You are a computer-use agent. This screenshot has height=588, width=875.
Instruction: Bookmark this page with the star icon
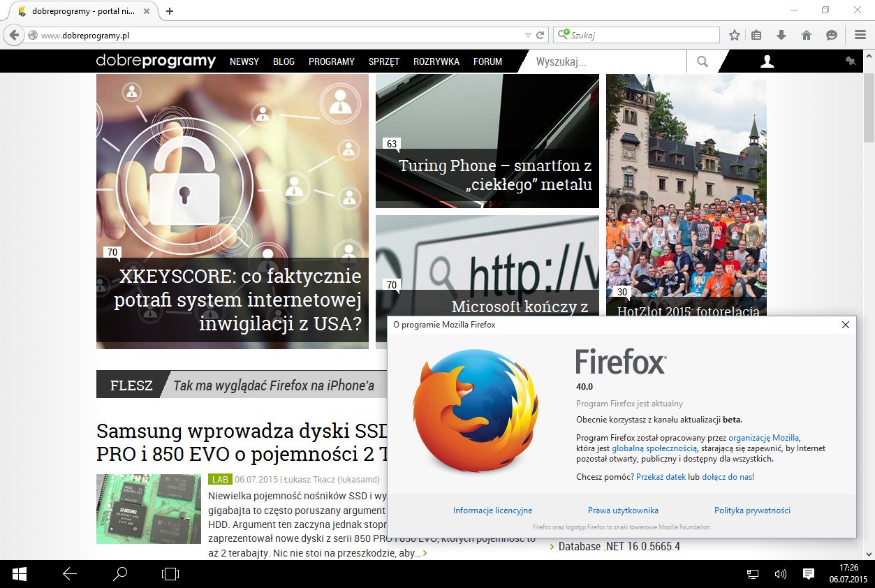(x=734, y=35)
